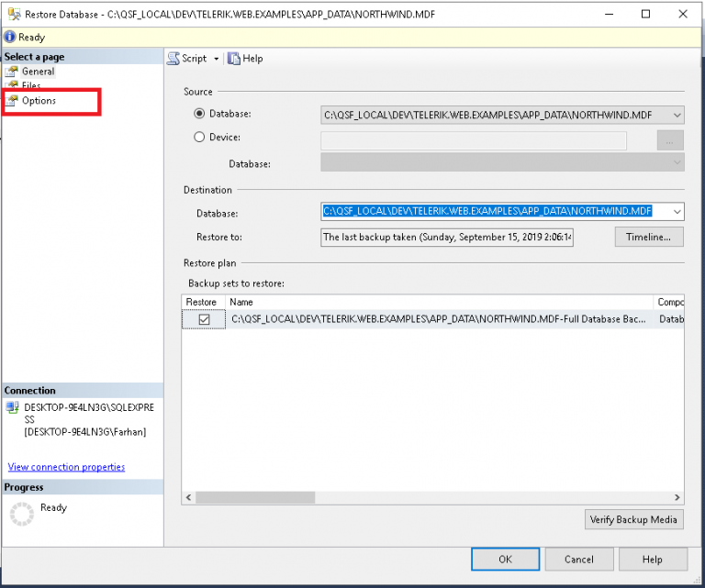Click the server connection icon
705x588 pixels.
coord(12,408)
